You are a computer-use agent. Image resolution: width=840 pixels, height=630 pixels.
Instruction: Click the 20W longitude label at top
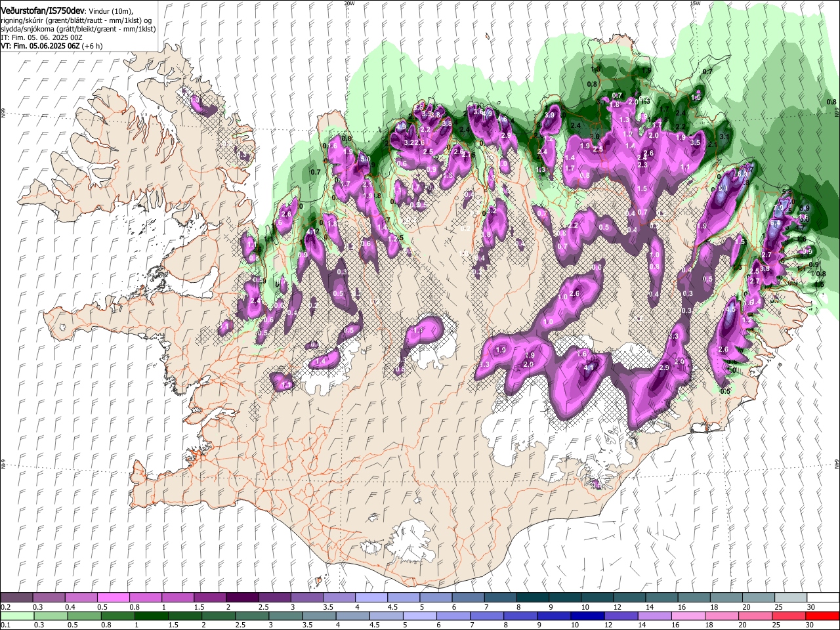coord(349,3)
